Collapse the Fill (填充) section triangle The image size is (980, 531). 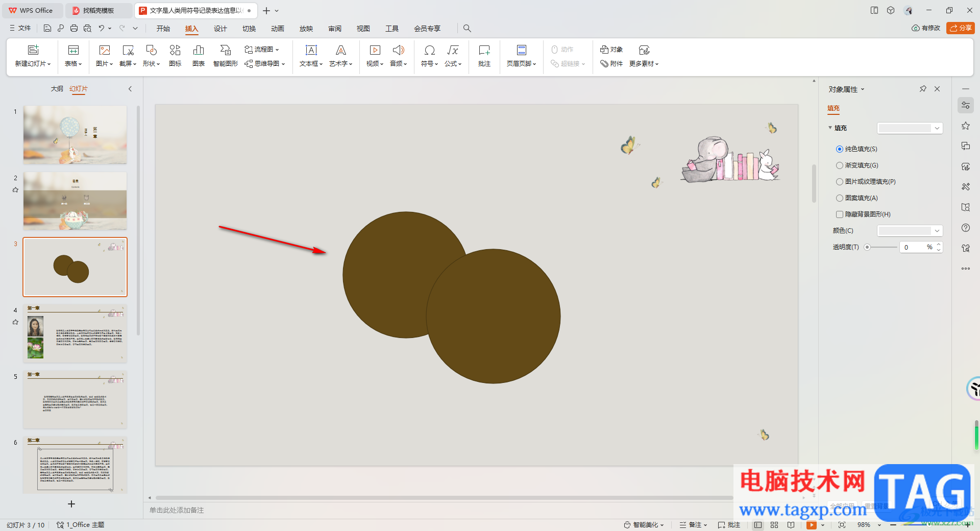click(830, 128)
